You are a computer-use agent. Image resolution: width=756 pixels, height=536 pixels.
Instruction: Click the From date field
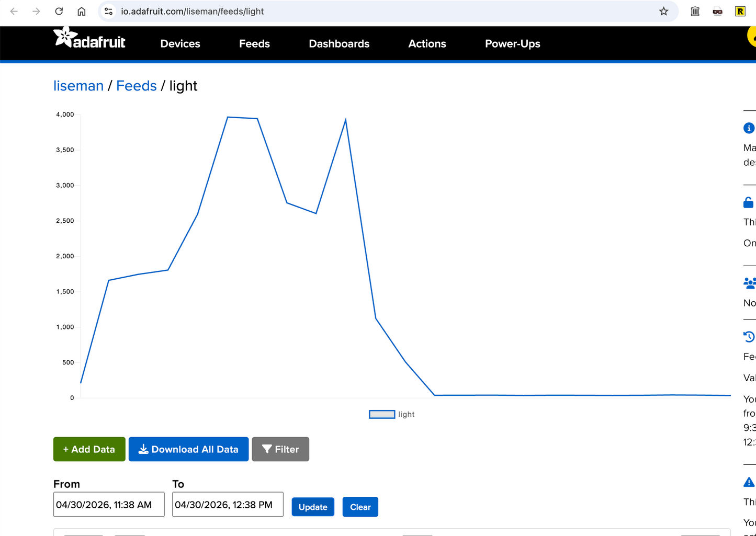tap(109, 505)
